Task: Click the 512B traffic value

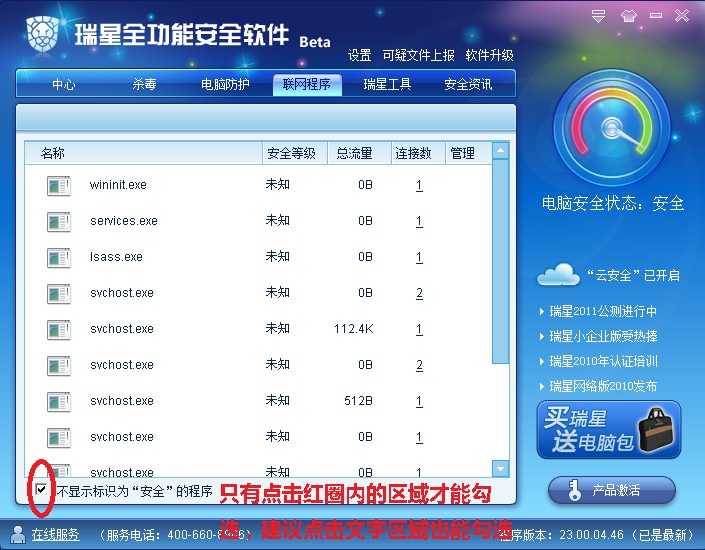Action: point(358,401)
